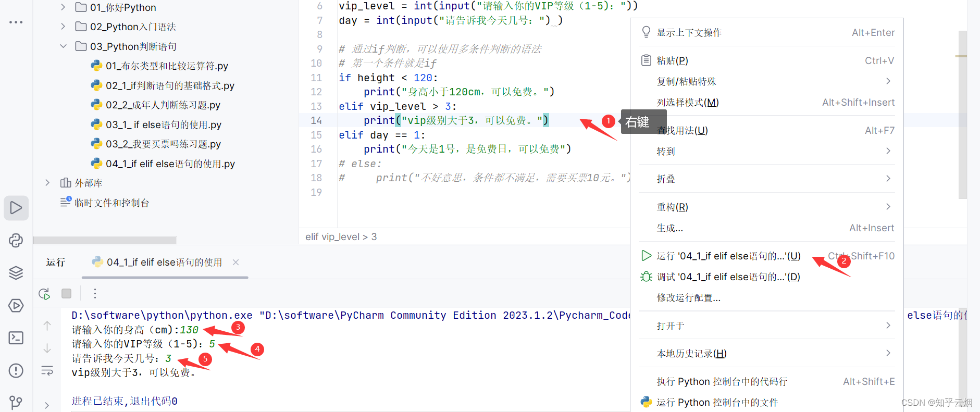The height and width of the screenshot is (412, 980).
Task: Open file 03_1_ if else语句的使用.py
Action: (164, 124)
